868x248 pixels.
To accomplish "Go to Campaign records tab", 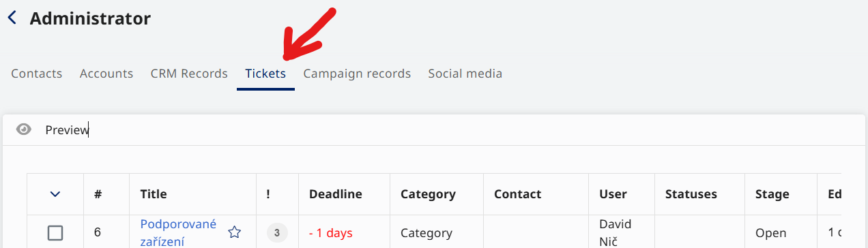I will pos(357,74).
